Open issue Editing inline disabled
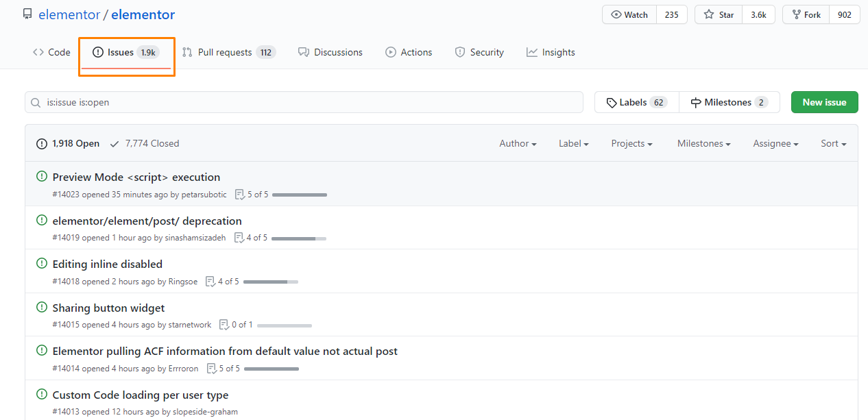 click(x=108, y=264)
